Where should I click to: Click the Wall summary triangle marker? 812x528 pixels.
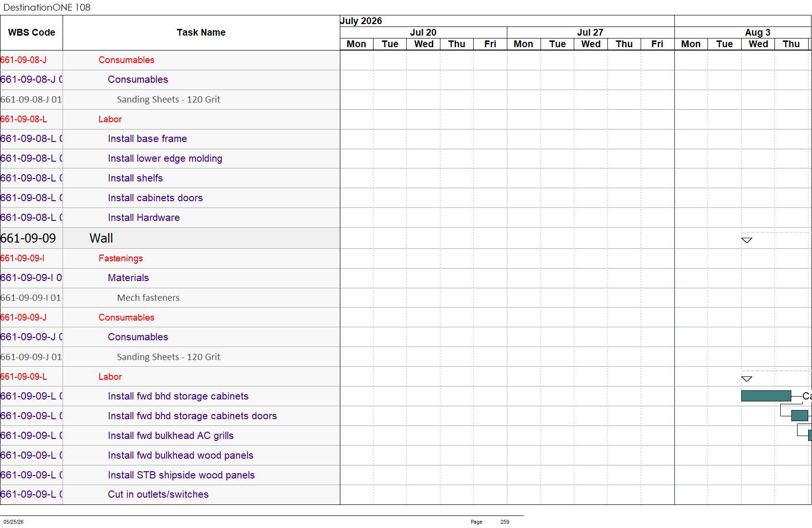pyautogui.click(x=747, y=240)
